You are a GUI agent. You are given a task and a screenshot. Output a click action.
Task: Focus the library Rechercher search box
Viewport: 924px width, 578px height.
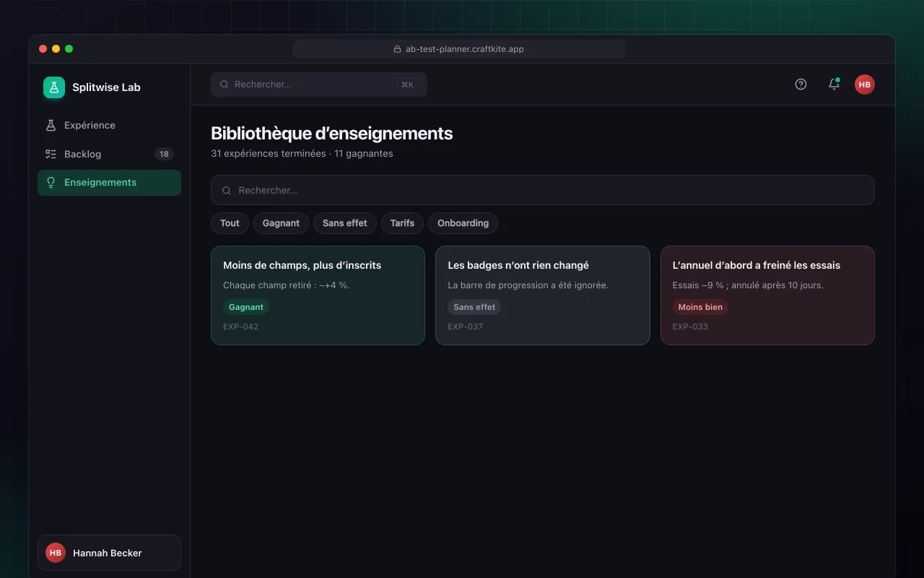click(543, 190)
